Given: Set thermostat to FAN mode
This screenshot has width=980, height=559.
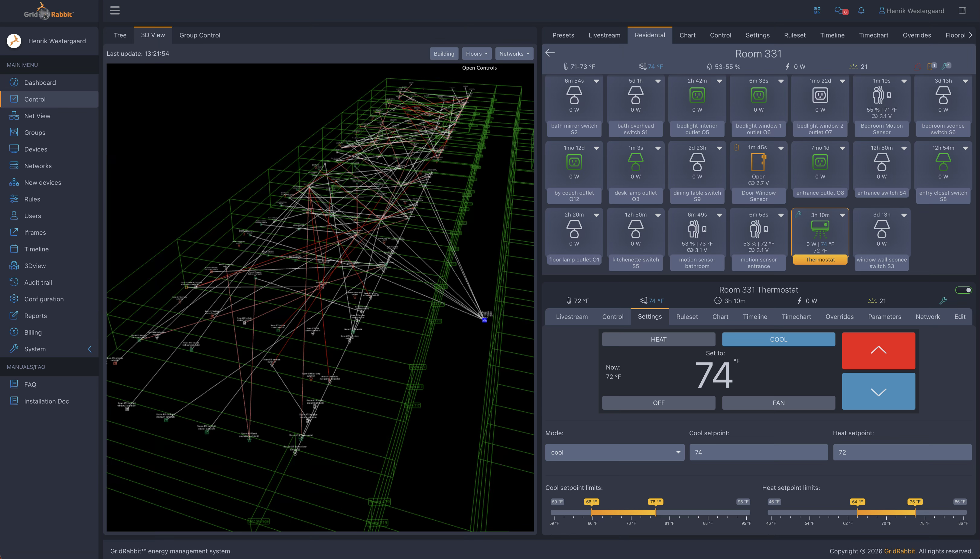Looking at the screenshot, I should [x=778, y=402].
